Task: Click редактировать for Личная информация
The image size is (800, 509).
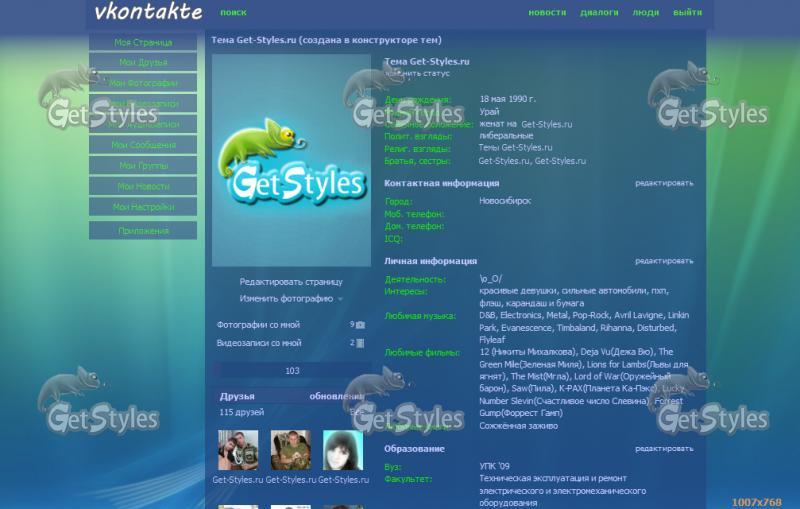Action: point(664,261)
